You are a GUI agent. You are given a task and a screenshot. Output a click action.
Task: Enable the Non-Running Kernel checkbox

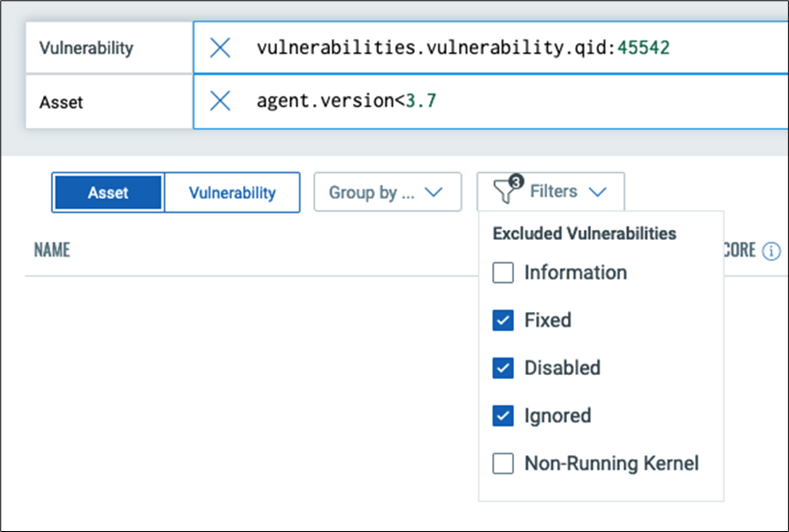click(503, 464)
